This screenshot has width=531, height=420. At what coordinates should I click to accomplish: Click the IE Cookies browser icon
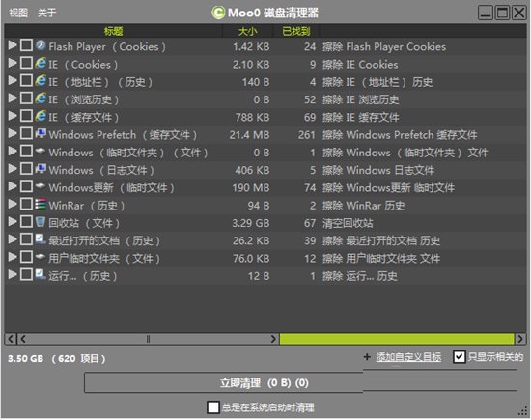pyautogui.click(x=41, y=63)
